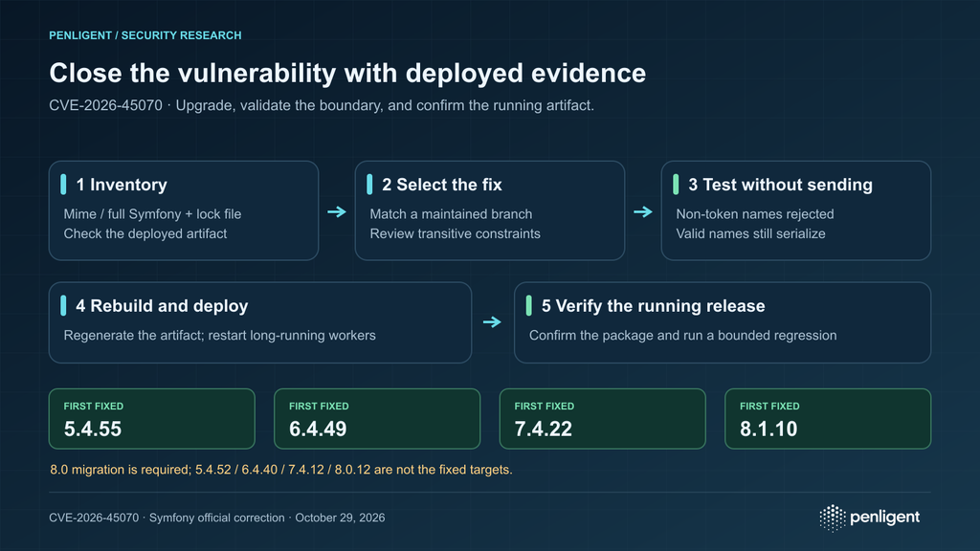Click the 8.1.10 first fixed version
The image size is (980, 551).
(768, 430)
